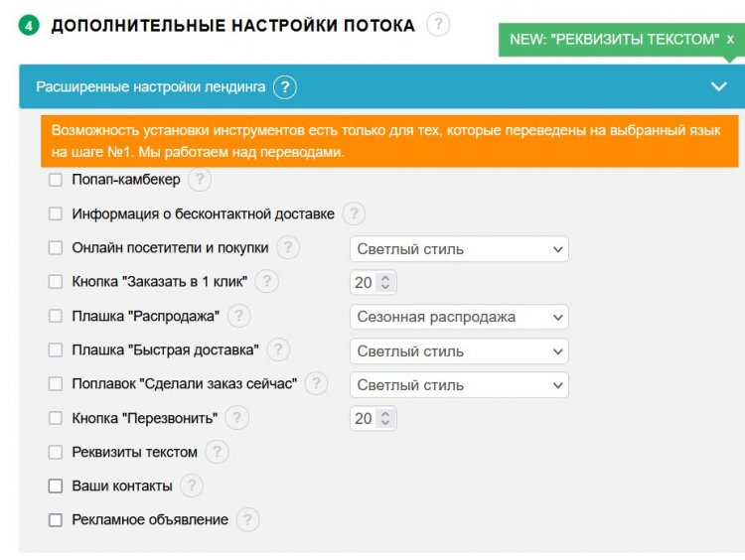Click help icon for Онлайн посетители и покупки
This screenshot has width=745, height=560.
(x=288, y=247)
